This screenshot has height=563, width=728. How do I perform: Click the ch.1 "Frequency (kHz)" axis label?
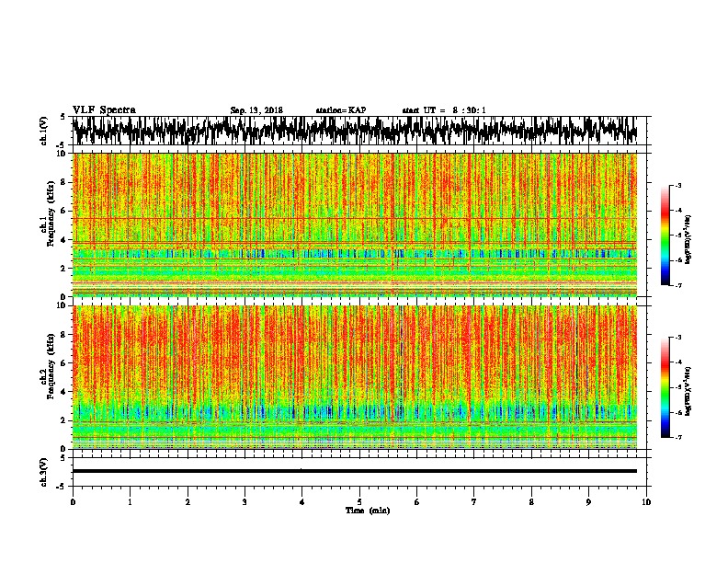pos(51,213)
